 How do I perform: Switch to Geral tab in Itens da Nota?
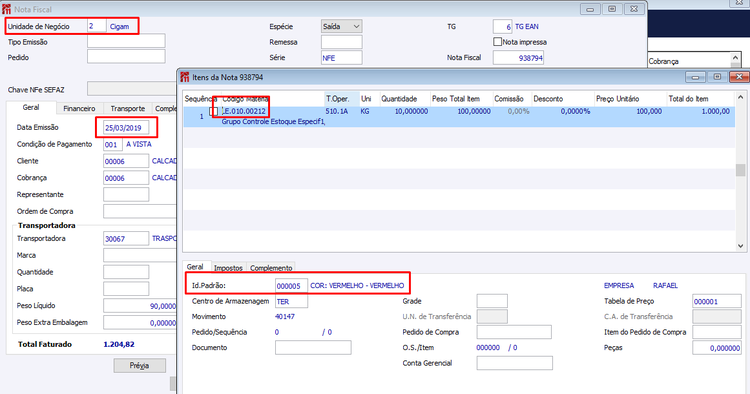click(x=195, y=267)
